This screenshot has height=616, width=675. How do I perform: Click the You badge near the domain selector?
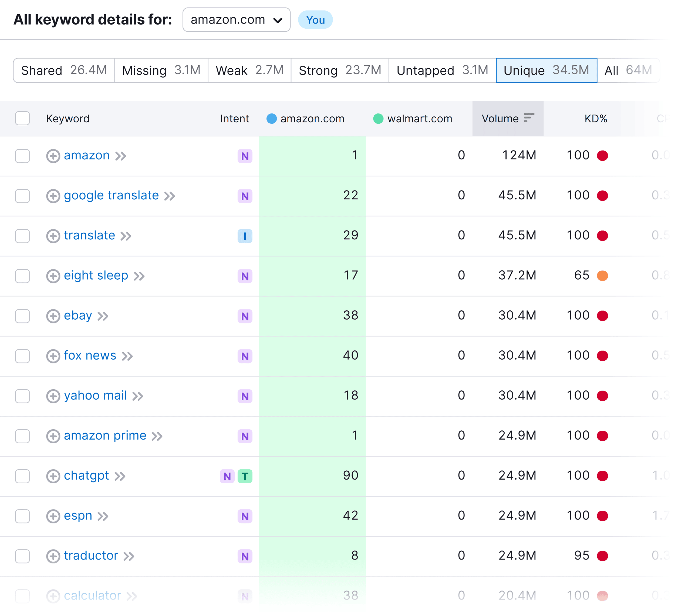click(315, 20)
